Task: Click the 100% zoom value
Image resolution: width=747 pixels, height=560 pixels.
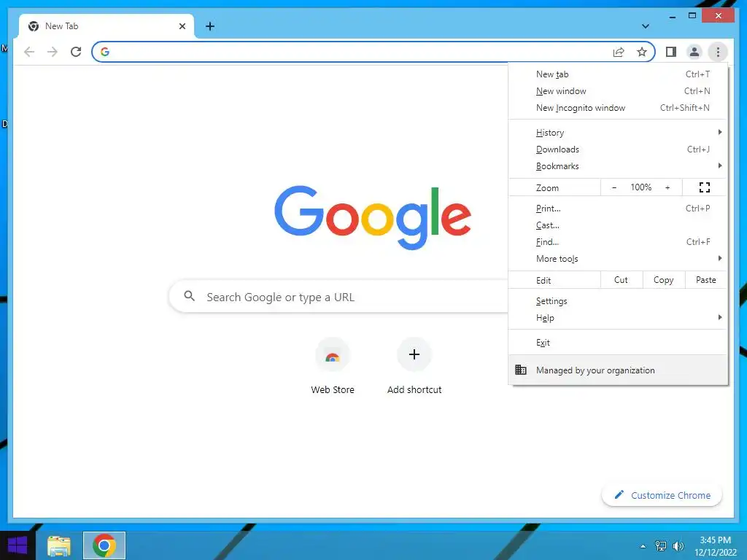Action: pyautogui.click(x=640, y=187)
